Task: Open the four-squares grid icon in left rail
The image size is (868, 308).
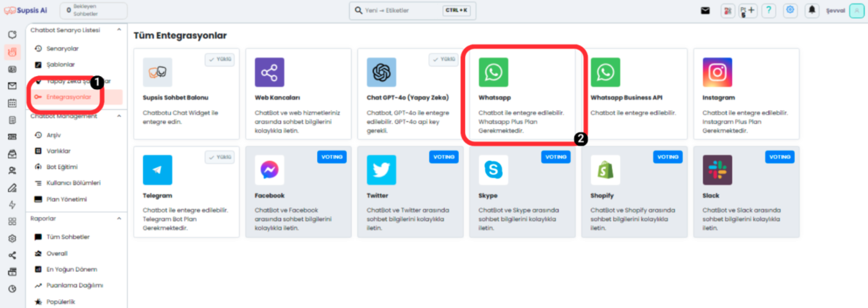Action: click(x=12, y=222)
